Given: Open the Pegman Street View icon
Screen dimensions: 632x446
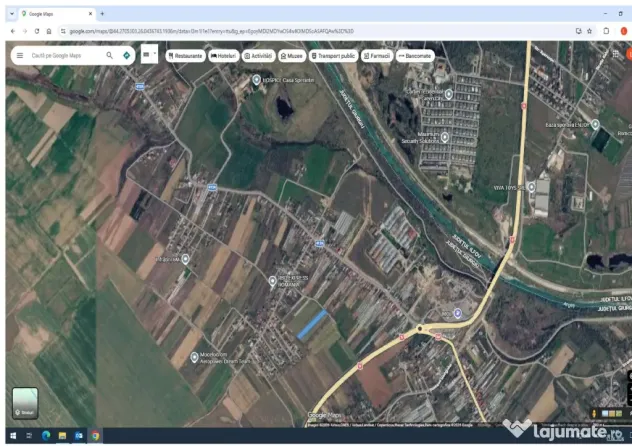Looking at the screenshot, I should (594, 413).
